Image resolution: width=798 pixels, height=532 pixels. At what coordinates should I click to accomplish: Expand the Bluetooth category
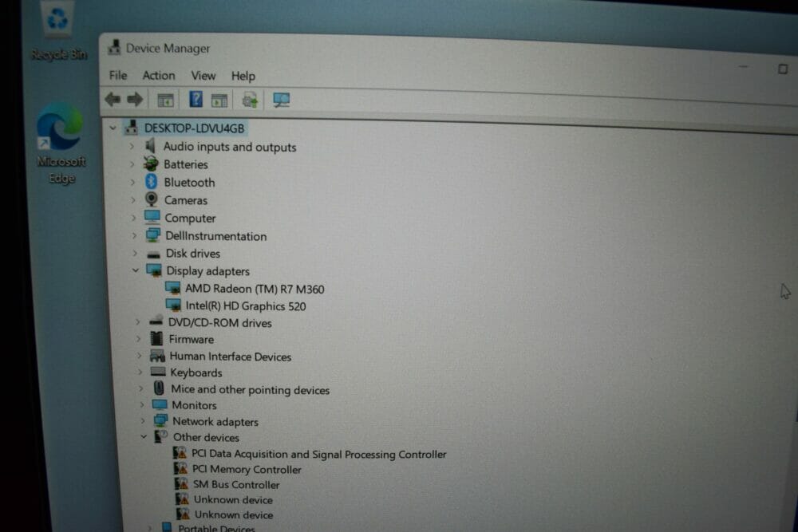pos(132,182)
